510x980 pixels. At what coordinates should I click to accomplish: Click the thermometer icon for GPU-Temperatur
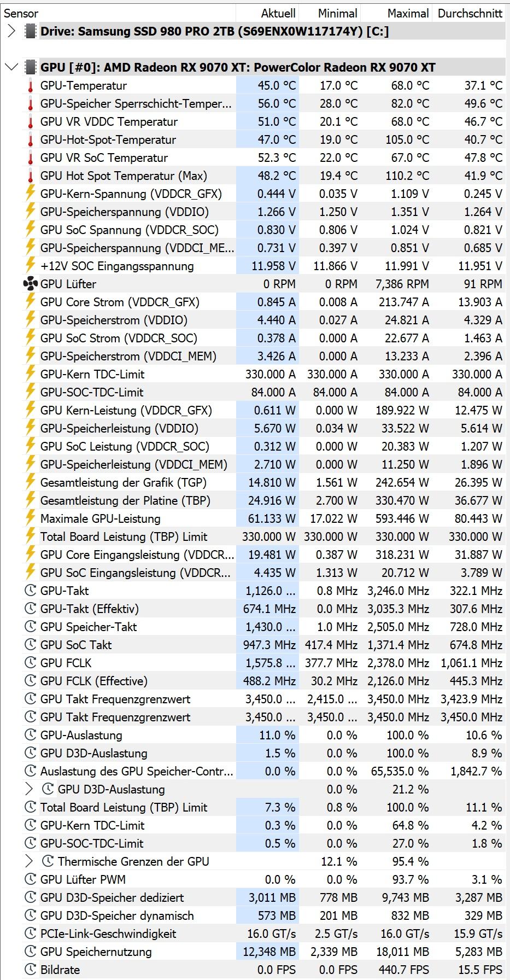31,86
